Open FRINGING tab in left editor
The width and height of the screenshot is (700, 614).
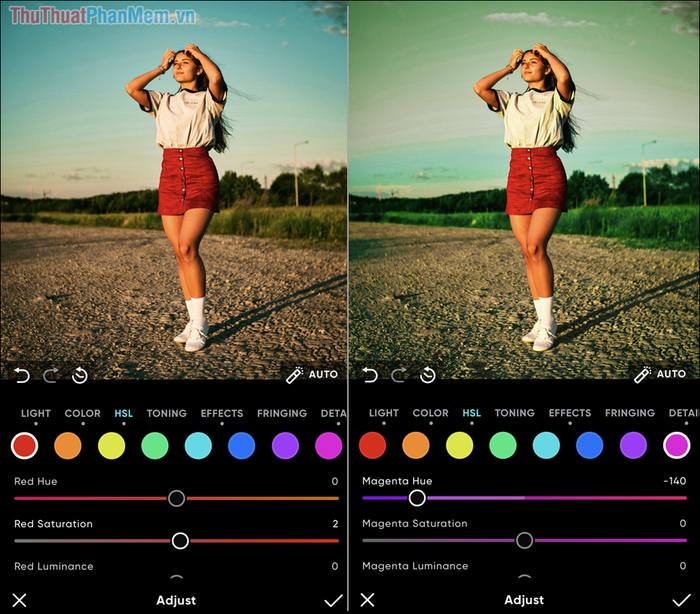[282, 414]
